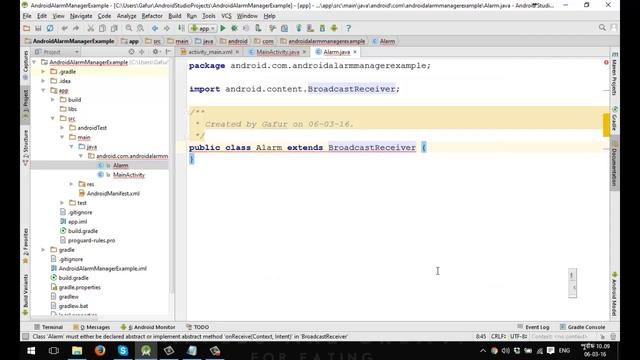This screenshot has width=640, height=360.
Task: Click the project panel settings gear
Action: [155, 52]
